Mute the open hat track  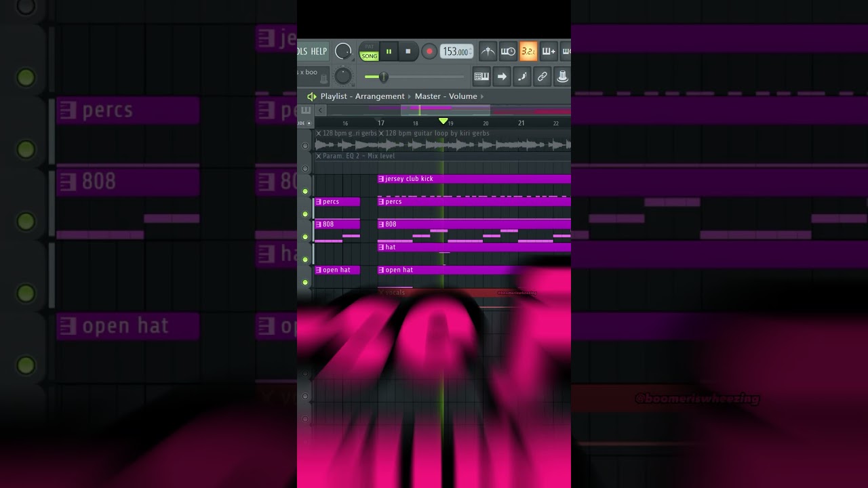click(x=305, y=282)
